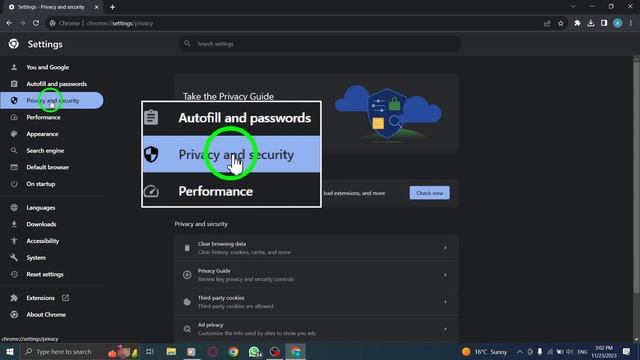The image size is (640, 360).
Task: Click the Reset settings clock icon
Action: [x=14, y=274]
